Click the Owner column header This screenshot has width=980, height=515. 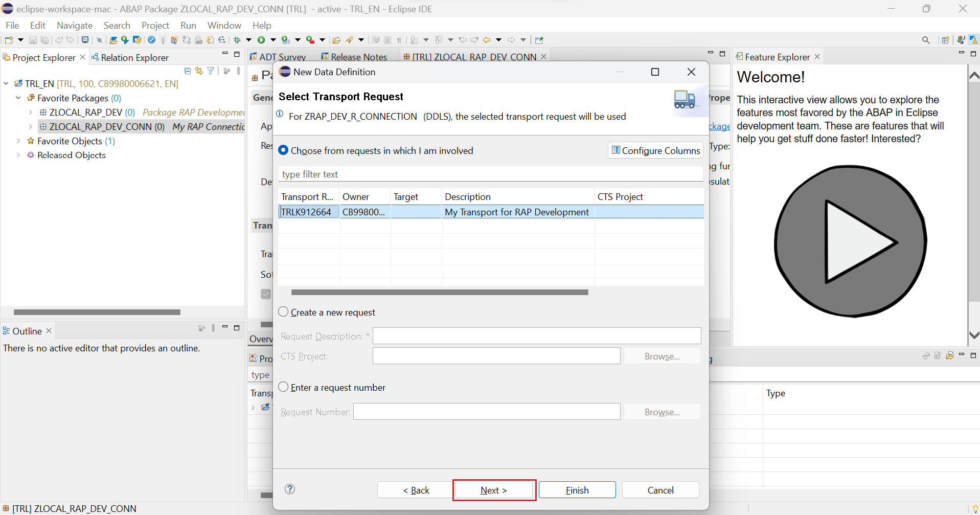pos(365,196)
